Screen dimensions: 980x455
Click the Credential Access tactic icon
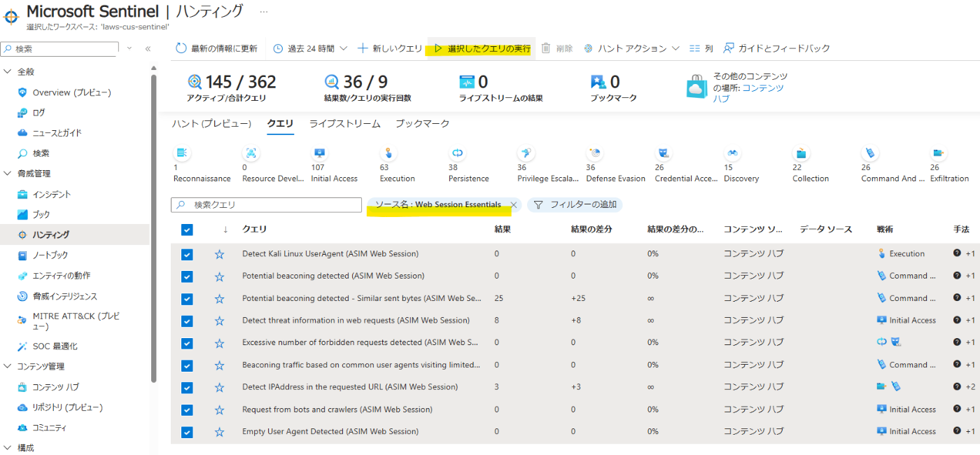(663, 153)
